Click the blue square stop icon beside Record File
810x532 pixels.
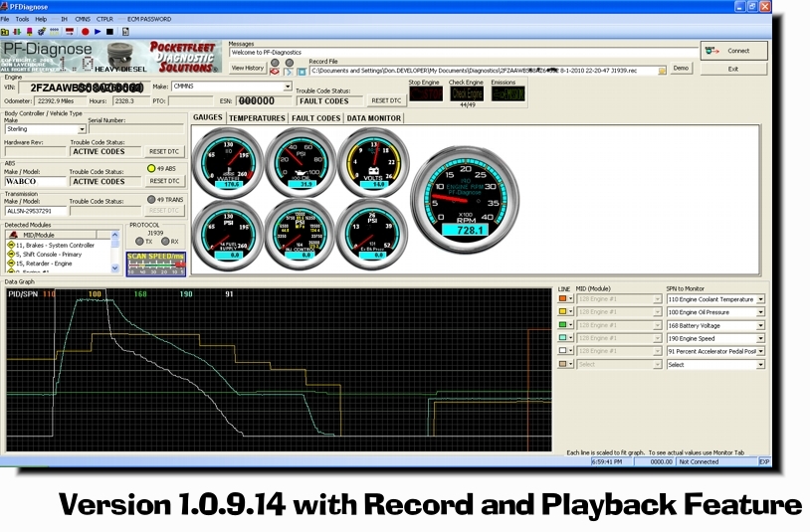(302, 72)
